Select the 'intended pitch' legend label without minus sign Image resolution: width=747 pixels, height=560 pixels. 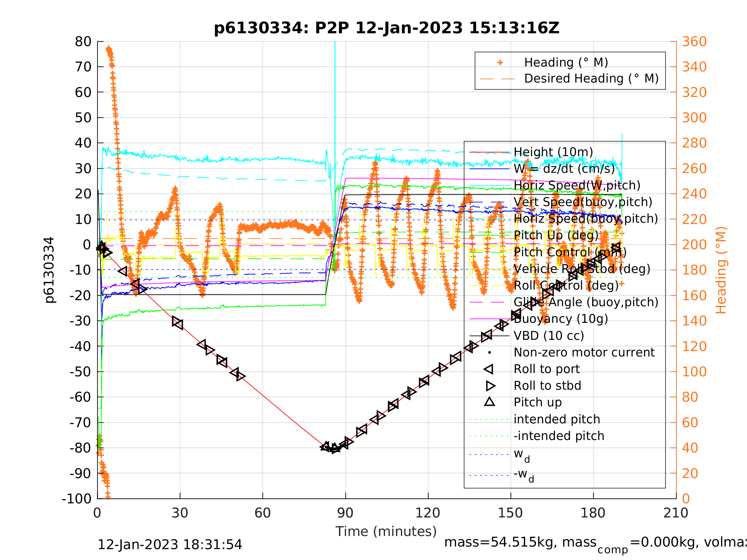tap(557, 419)
